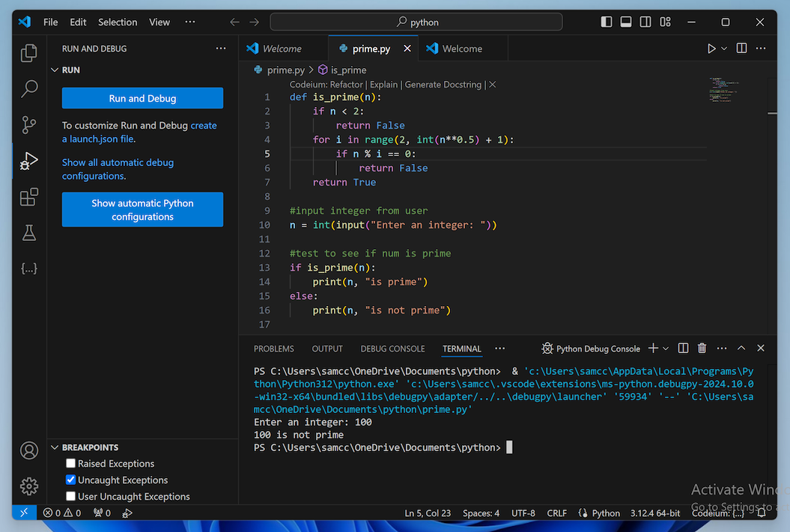Open the Extensions view icon

(x=29, y=197)
